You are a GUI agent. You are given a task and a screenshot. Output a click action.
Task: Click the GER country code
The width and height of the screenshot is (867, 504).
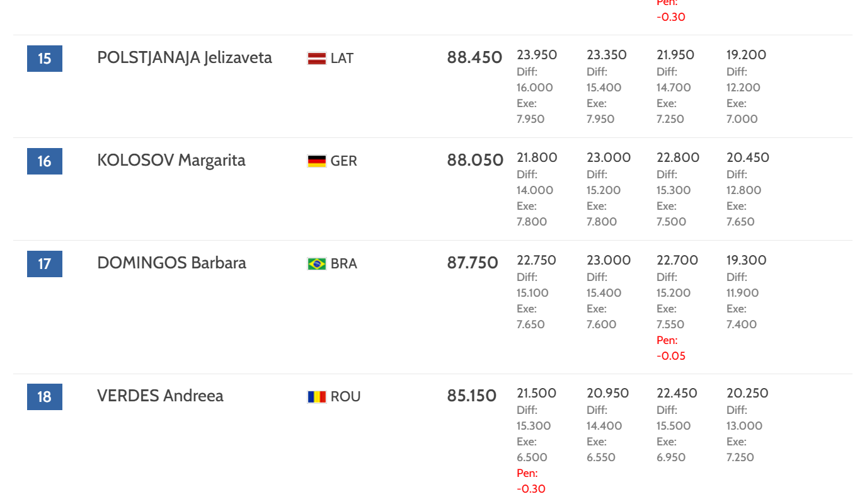tap(344, 161)
